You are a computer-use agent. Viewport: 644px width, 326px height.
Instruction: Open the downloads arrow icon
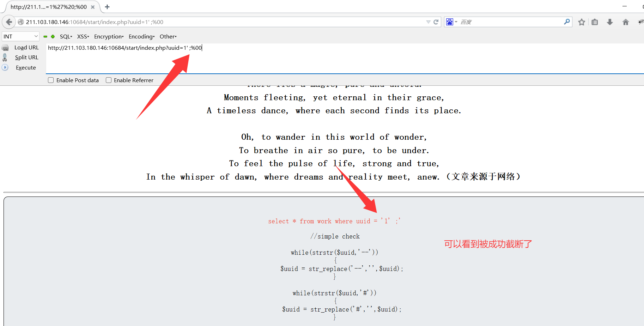pos(610,22)
